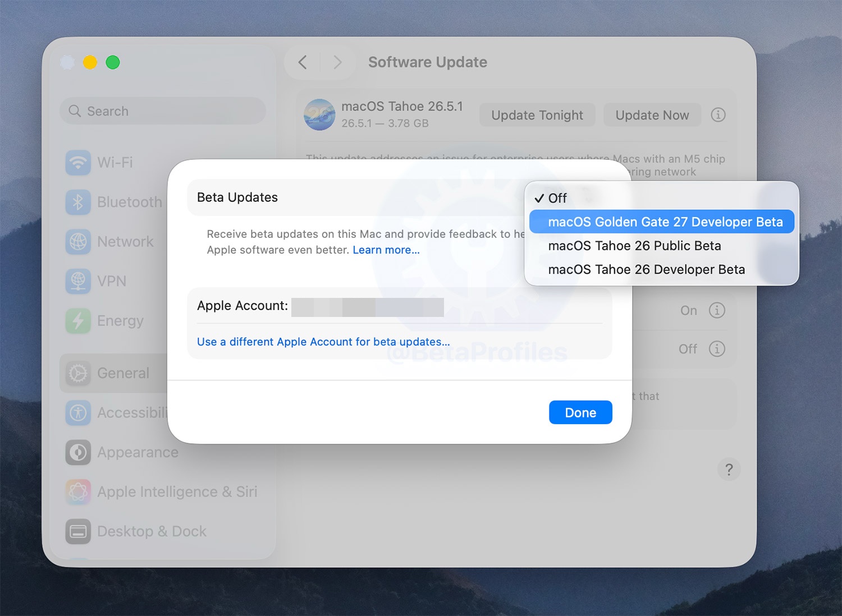This screenshot has height=616, width=842.
Task: Click the Appearance icon
Action: pos(78,452)
